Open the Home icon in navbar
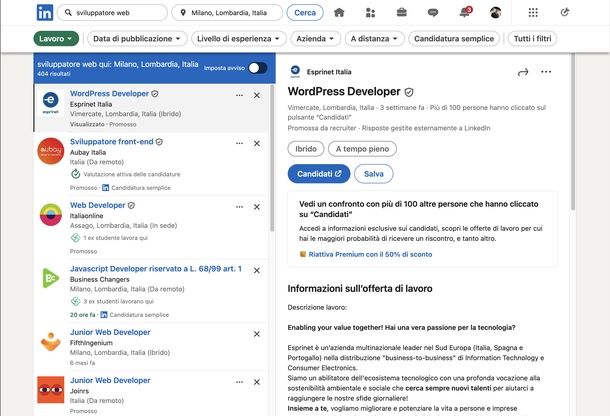610x416 pixels. (x=339, y=12)
